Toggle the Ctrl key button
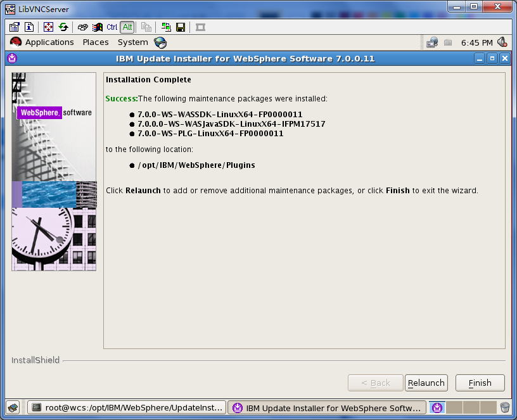This screenshot has height=420, width=517. tap(112, 27)
